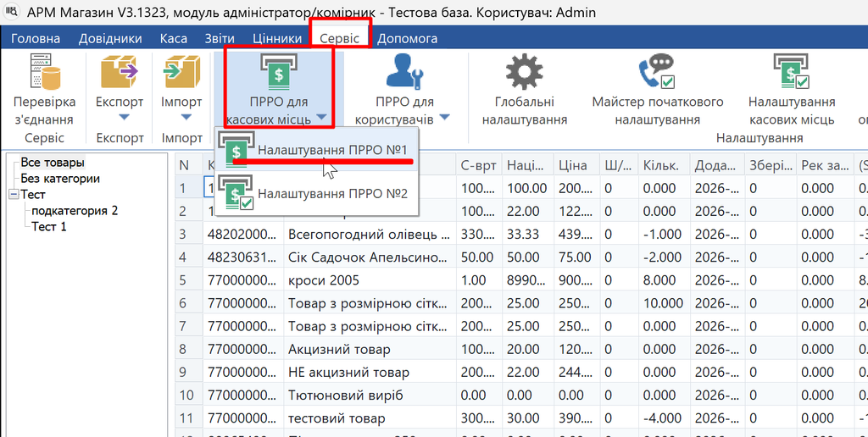The width and height of the screenshot is (868, 437).
Task: Launch Майстер початкового налаштування phone icon
Action: (657, 71)
